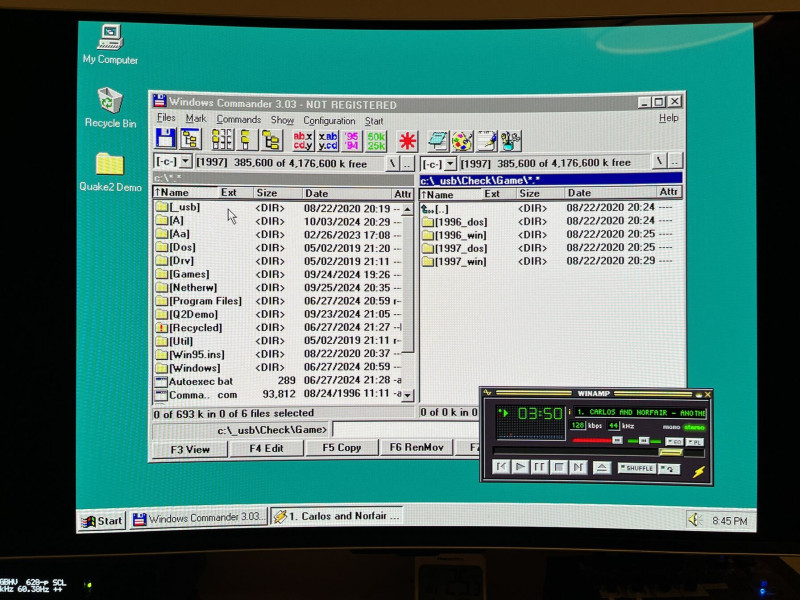Open My Computer desktop icon
Image resolution: width=800 pixels, height=600 pixels.
point(110,44)
